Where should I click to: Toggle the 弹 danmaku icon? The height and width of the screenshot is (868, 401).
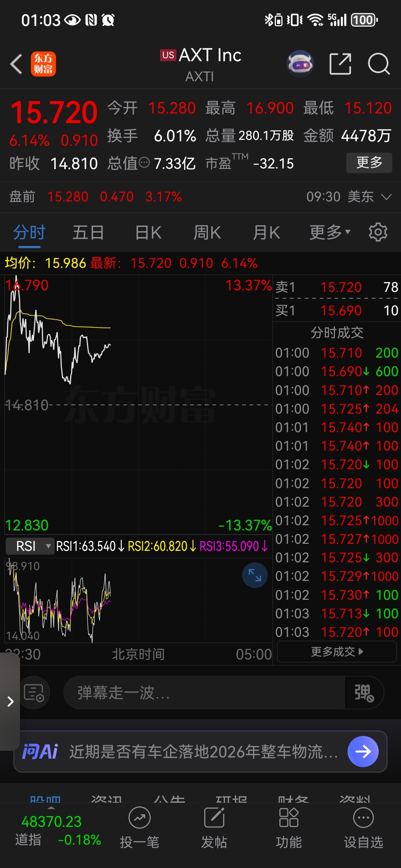coord(364,693)
